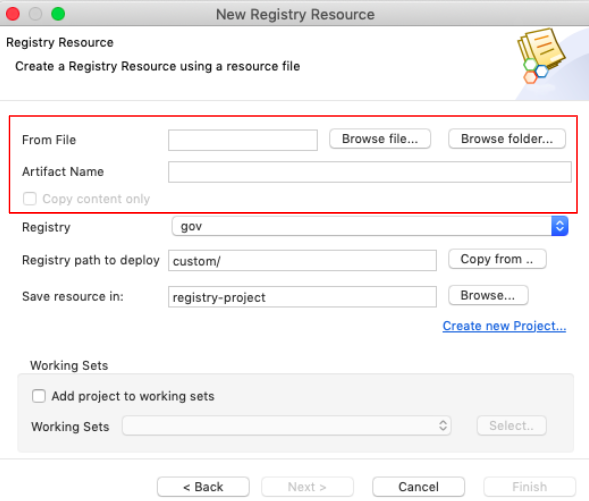Click the Registry path to deploy field
The image size is (589, 501).
pos(302,260)
